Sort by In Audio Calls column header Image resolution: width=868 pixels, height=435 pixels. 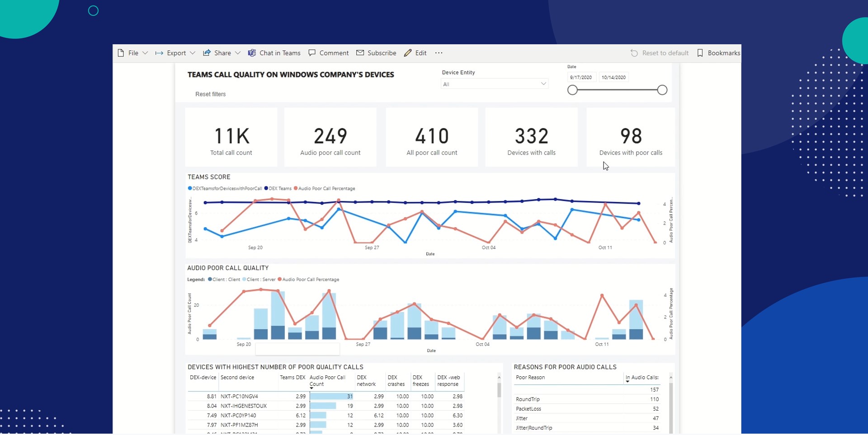click(x=642, y=378)
